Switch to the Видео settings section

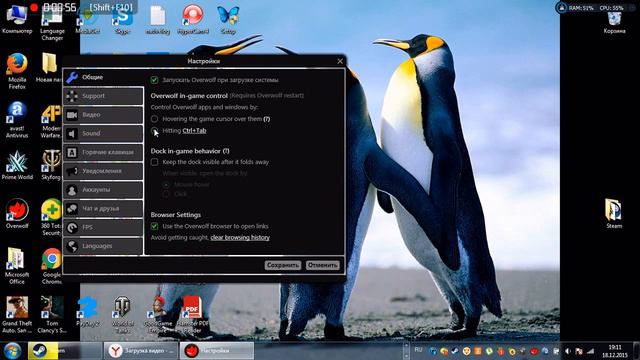pyautogui.click(x=103, y=115)
